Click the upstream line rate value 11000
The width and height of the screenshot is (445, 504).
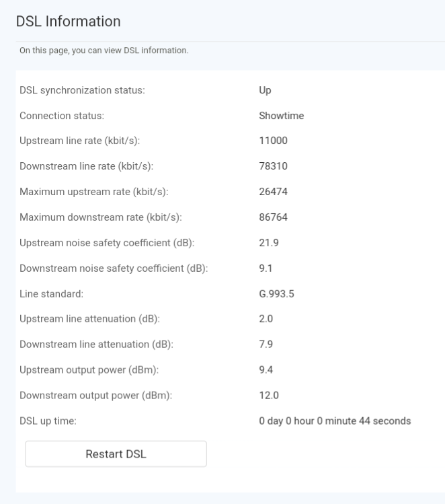tap(273, 141)
